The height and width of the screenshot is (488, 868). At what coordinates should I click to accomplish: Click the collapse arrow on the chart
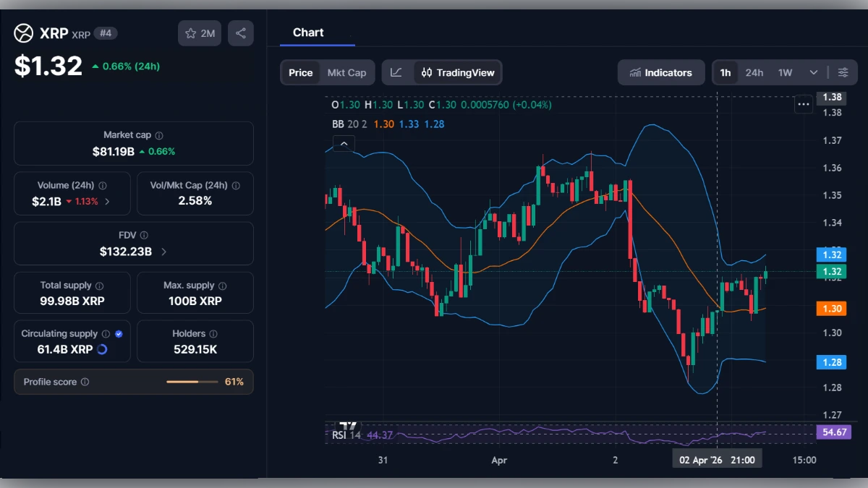344,143
